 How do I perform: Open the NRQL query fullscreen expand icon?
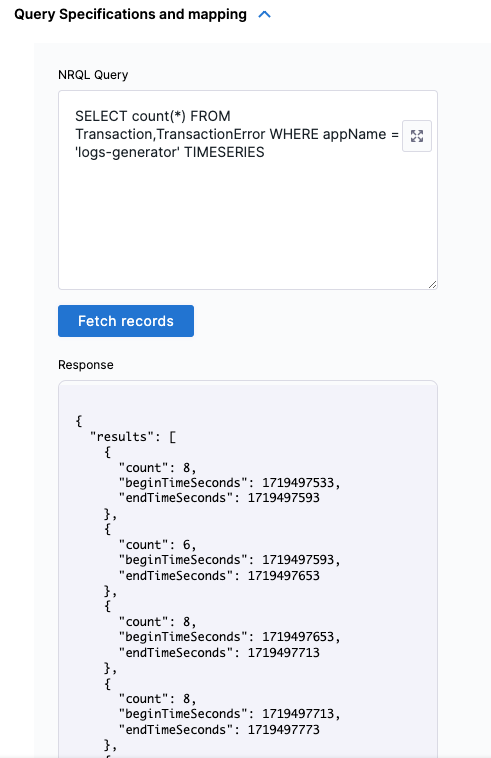[x=417, y=136]
